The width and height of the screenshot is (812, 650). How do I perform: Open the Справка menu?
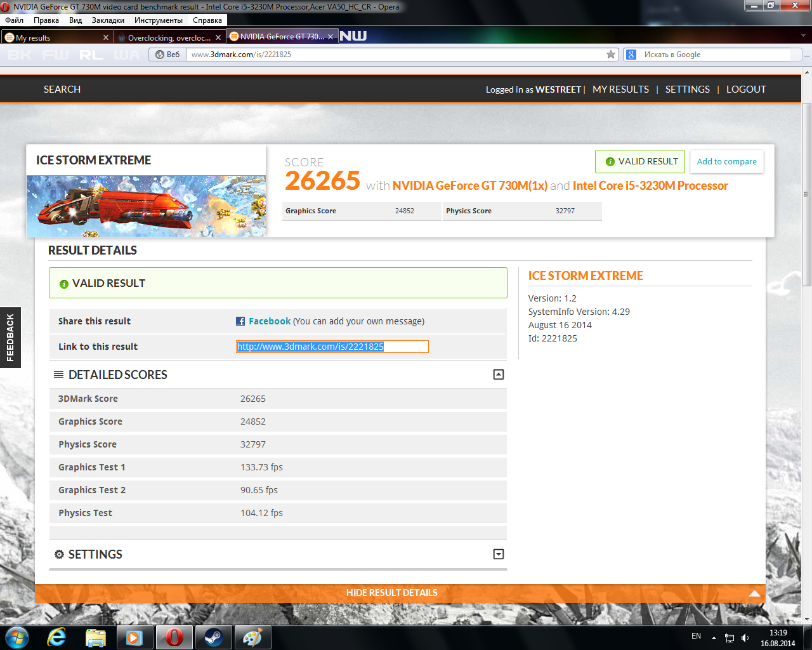207,20
